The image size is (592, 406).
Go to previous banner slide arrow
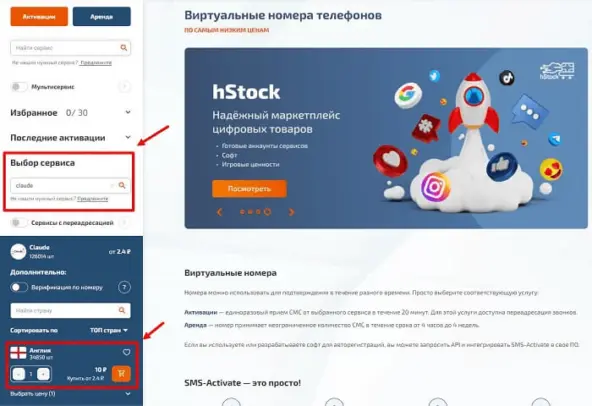219,212
